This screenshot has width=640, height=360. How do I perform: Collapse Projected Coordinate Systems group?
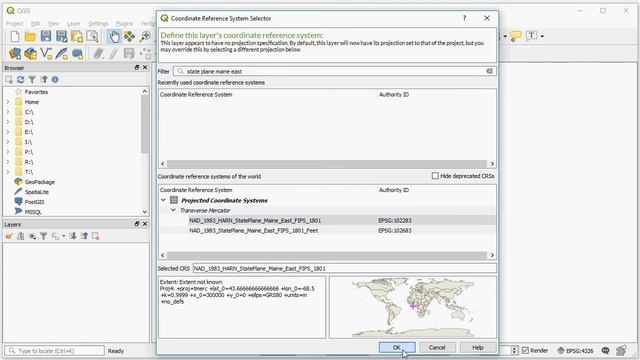[163, 200]
